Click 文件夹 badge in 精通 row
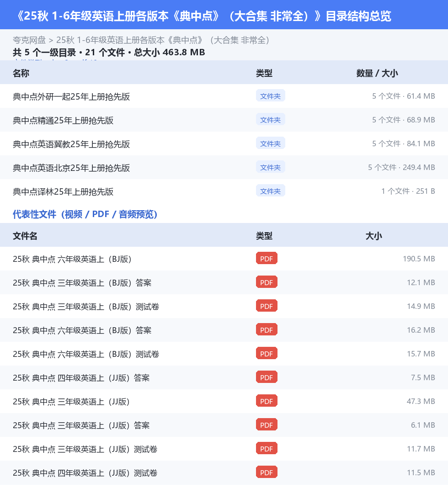448x499 pixels. 270,120
